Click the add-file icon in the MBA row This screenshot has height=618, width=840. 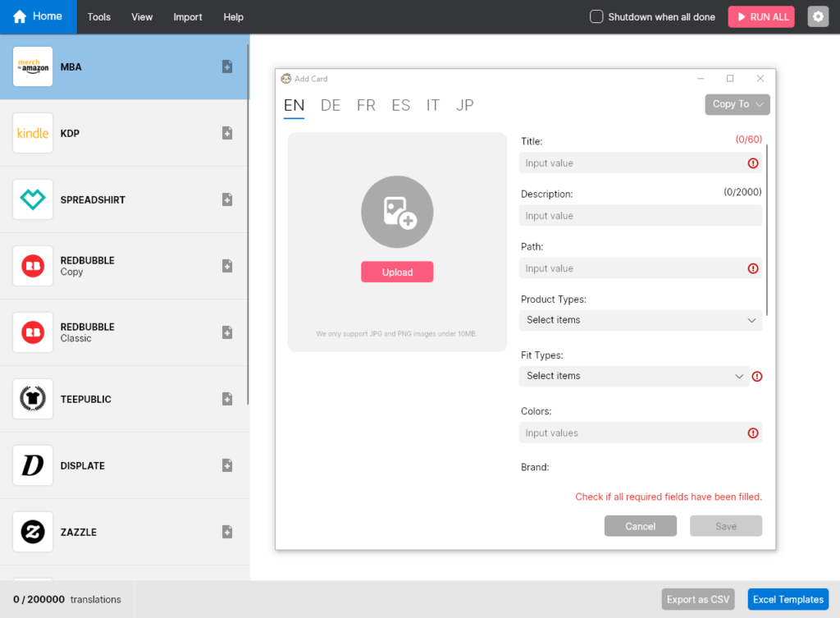[227, 66]
